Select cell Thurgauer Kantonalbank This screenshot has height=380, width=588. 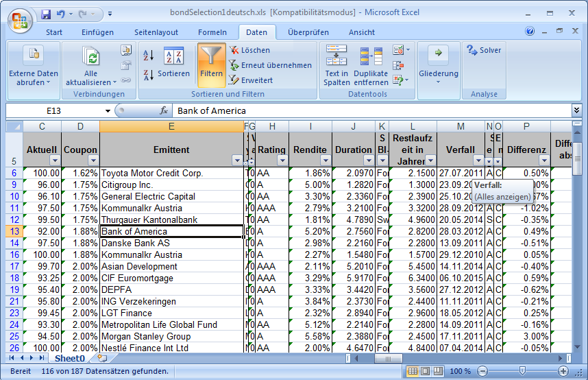tap(171, 219)
